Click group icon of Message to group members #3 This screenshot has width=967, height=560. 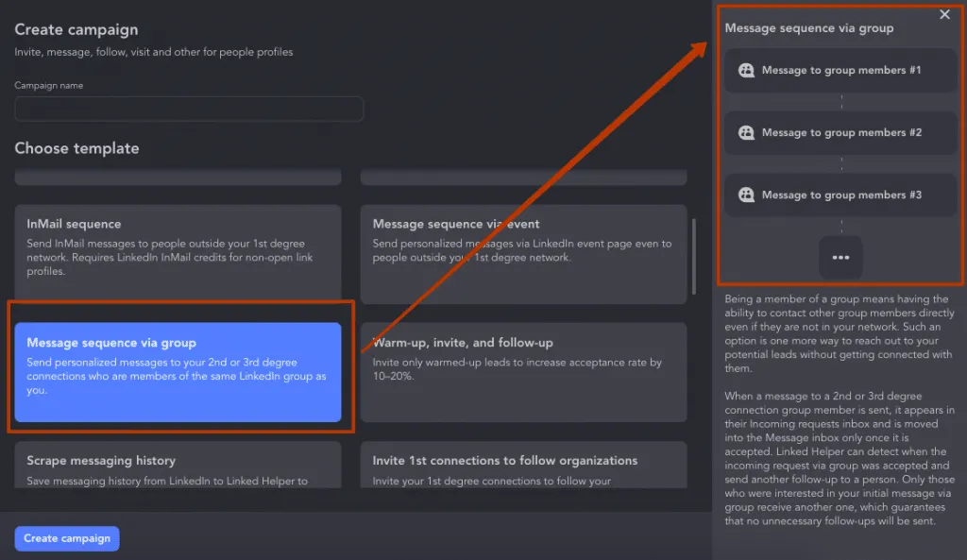pyautogui.click(x=746, y=195)
